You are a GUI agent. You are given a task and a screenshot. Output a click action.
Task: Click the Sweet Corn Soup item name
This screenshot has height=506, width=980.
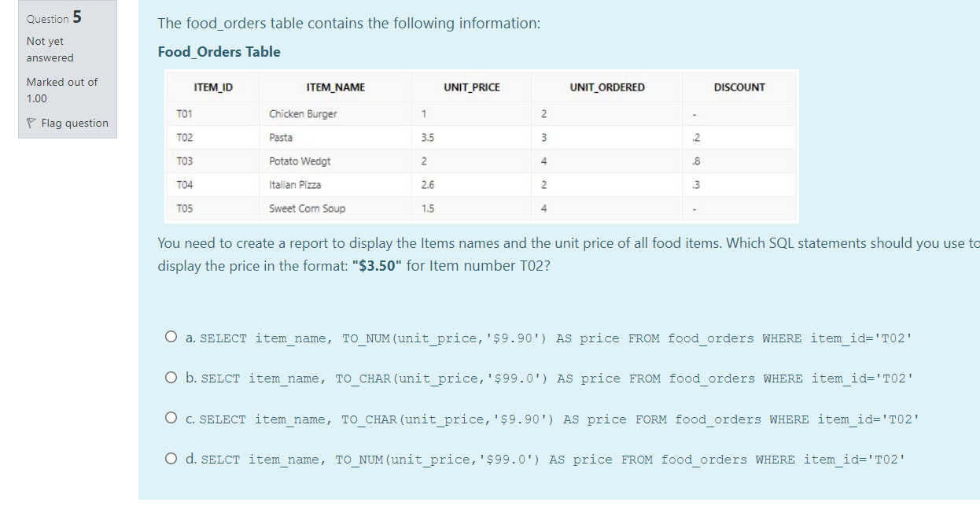coord(307,209)
